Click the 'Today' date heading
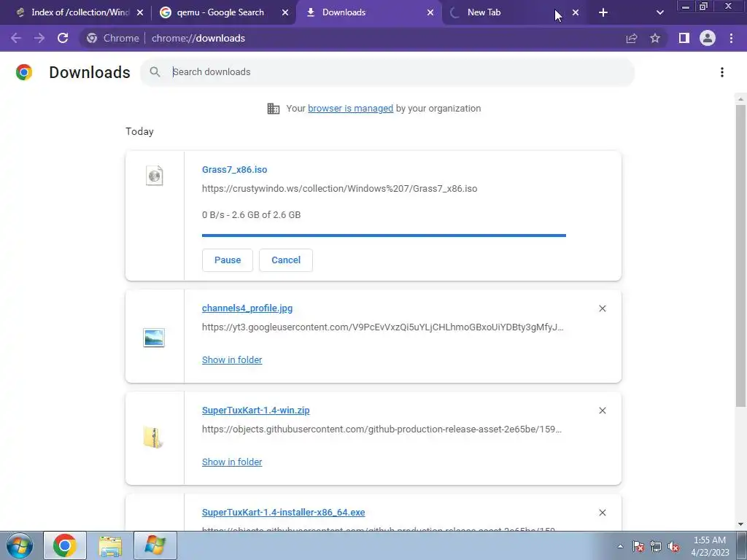The height and width of the screenshot is (560, 747). pos(139,131)
